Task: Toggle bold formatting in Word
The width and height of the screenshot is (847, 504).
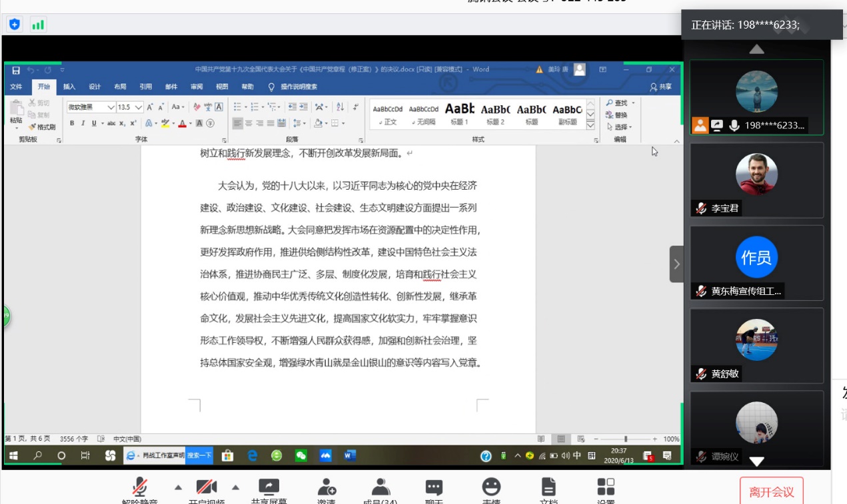Action: pos(72,123)
